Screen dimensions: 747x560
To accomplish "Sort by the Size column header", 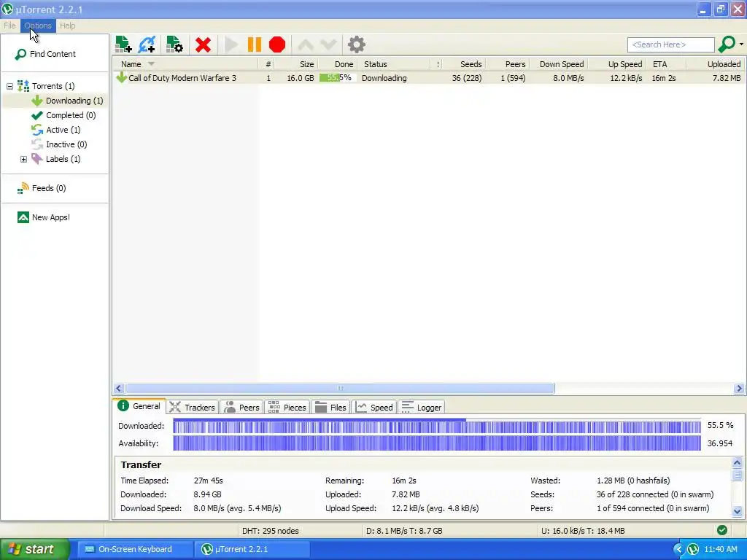I will coord(296,64).
